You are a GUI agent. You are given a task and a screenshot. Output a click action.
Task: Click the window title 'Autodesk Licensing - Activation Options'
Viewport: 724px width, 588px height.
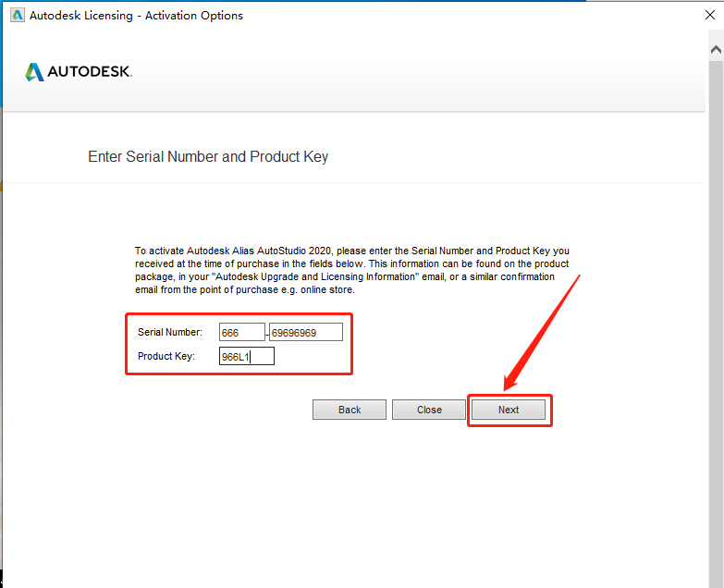pyautogui.click(x=136, y=16)
